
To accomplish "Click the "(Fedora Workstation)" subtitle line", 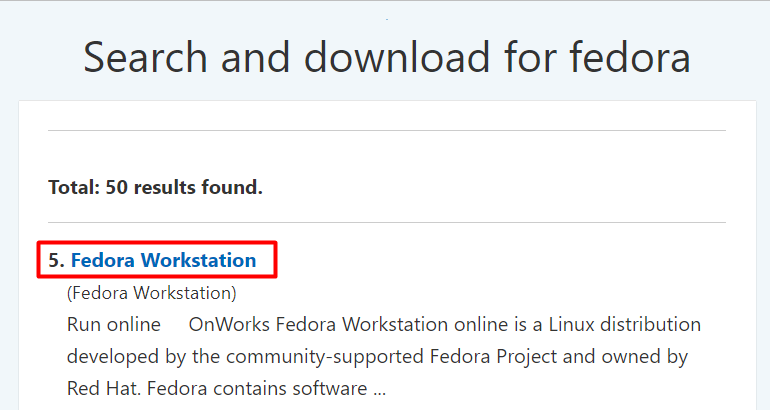I will (152, 293).
